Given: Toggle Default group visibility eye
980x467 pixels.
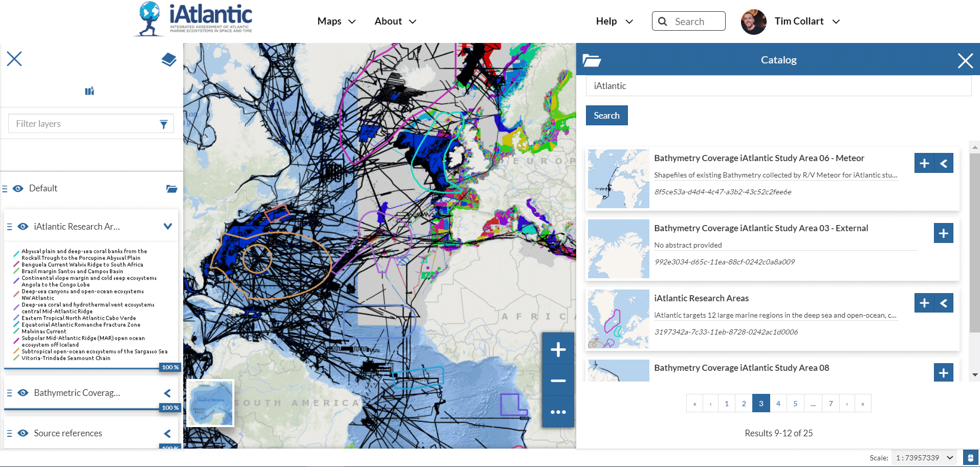Looking at the screenshot, I should (18, 189).
